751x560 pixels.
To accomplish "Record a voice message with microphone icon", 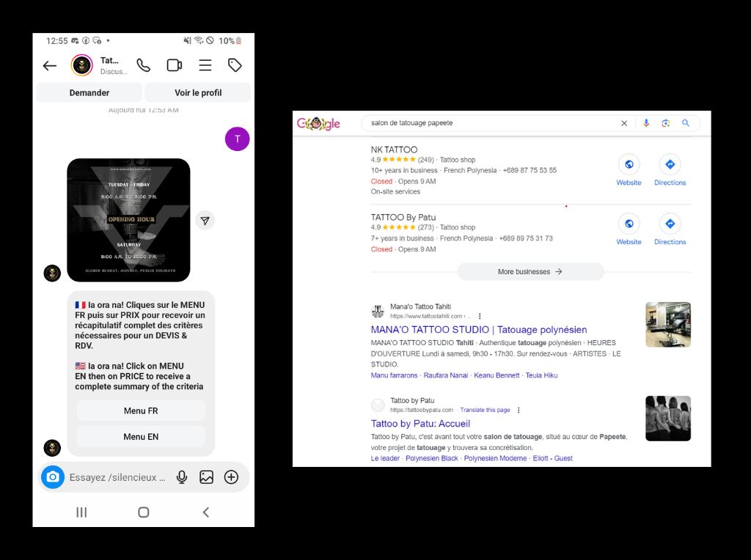I will 182,476.
